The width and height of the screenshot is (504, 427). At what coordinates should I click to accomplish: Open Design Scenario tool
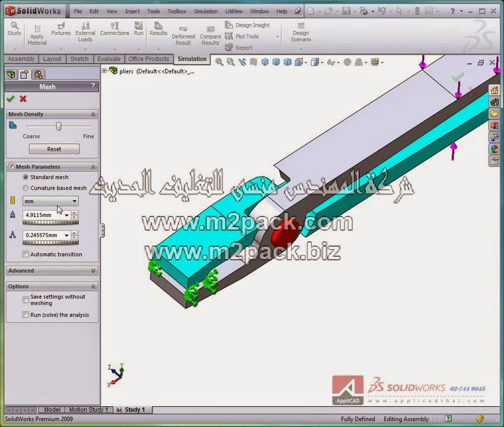301,32
